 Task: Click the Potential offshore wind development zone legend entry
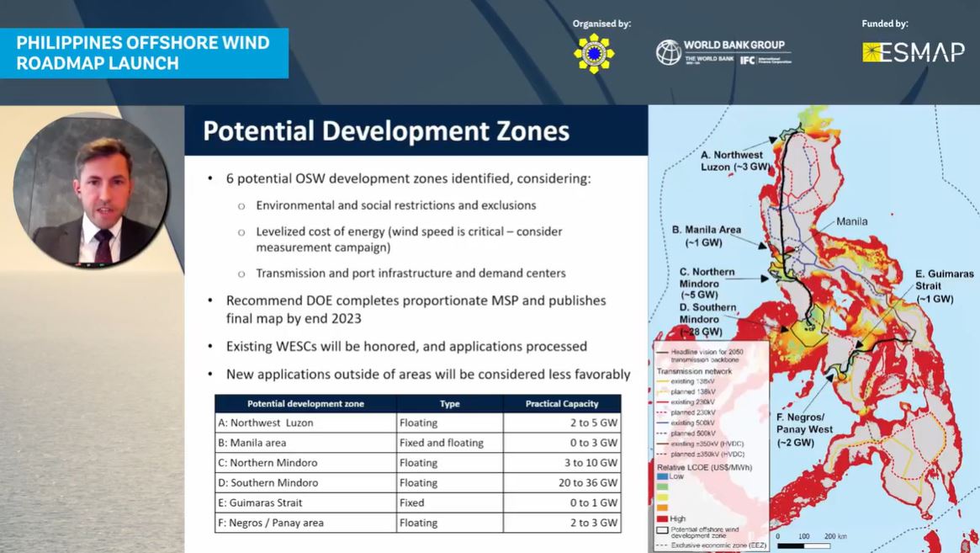[x=697, y=532]
